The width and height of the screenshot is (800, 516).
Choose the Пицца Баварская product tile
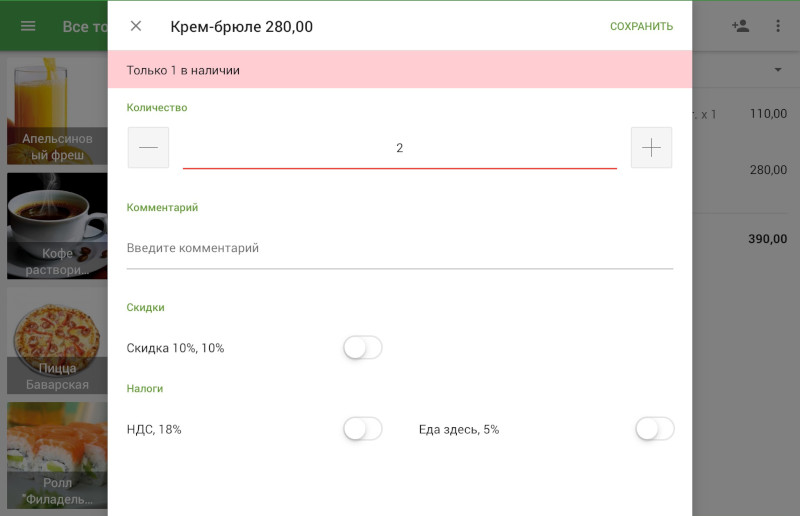(x=57, y=340)
